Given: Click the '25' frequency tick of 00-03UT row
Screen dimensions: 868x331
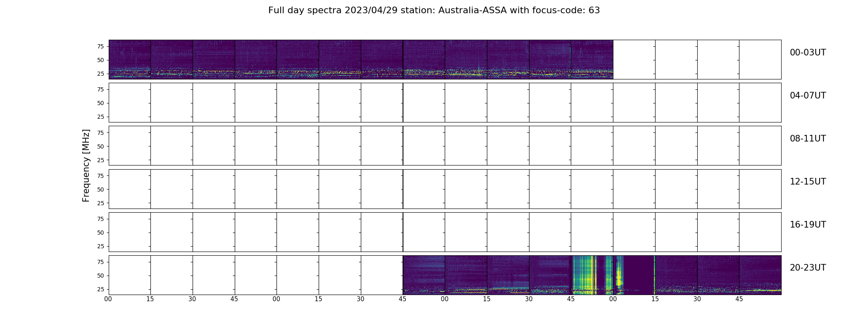Looking at the screenshot, I should [100, 74].
